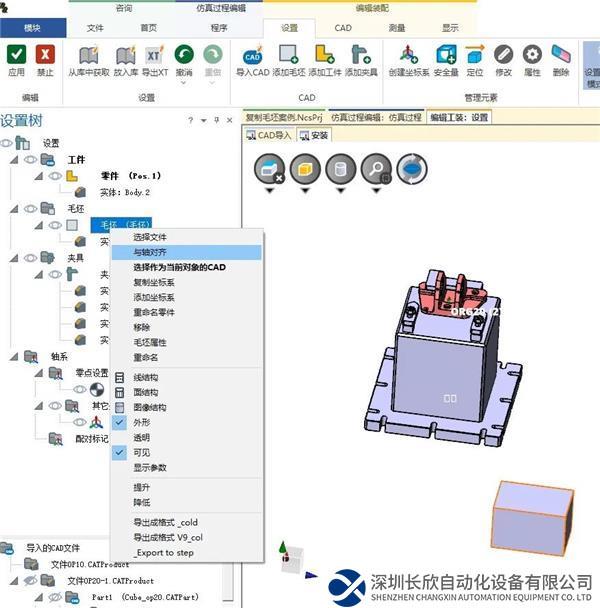The height and width of the screenshot is (608, 600).
Task: Choose 与轴对齐 from the context menu
Action: click(151, 253)
